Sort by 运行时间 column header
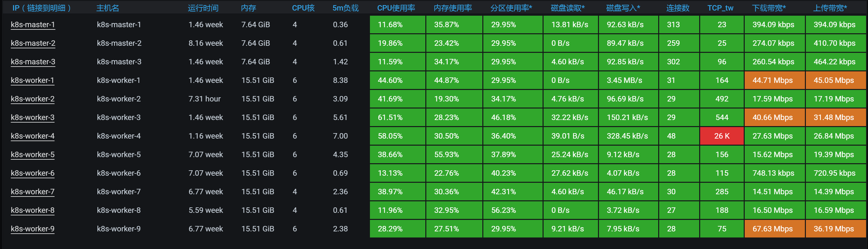868x249 pixels. [x=203, y=8]
